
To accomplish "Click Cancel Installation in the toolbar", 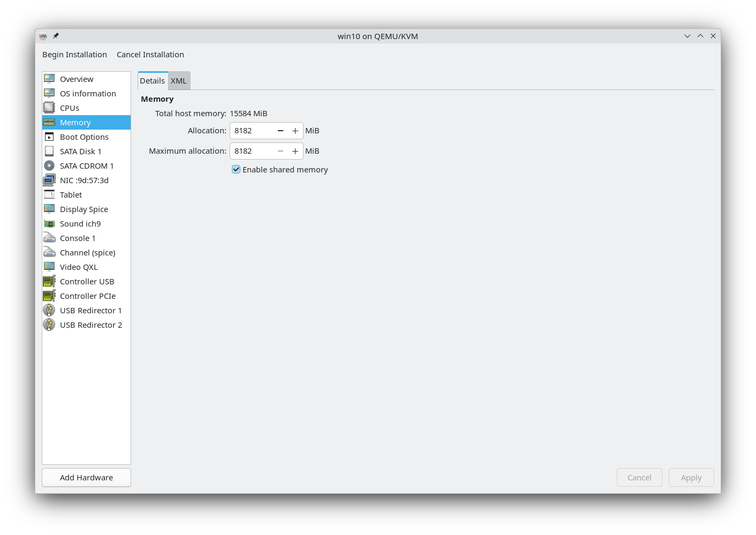I will coord(150,55).
